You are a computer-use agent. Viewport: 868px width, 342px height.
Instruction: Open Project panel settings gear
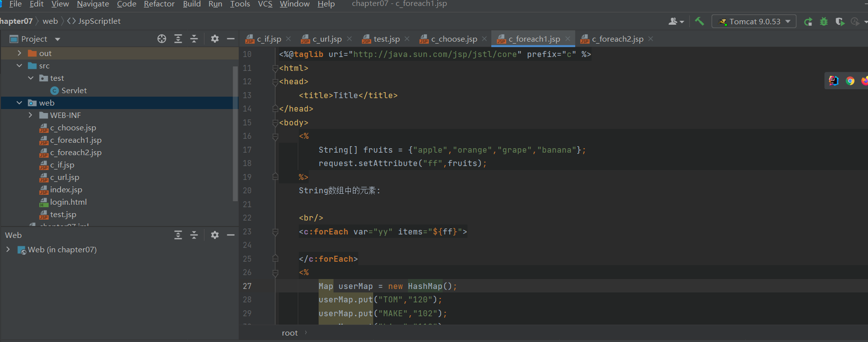(x=215, y=39)
